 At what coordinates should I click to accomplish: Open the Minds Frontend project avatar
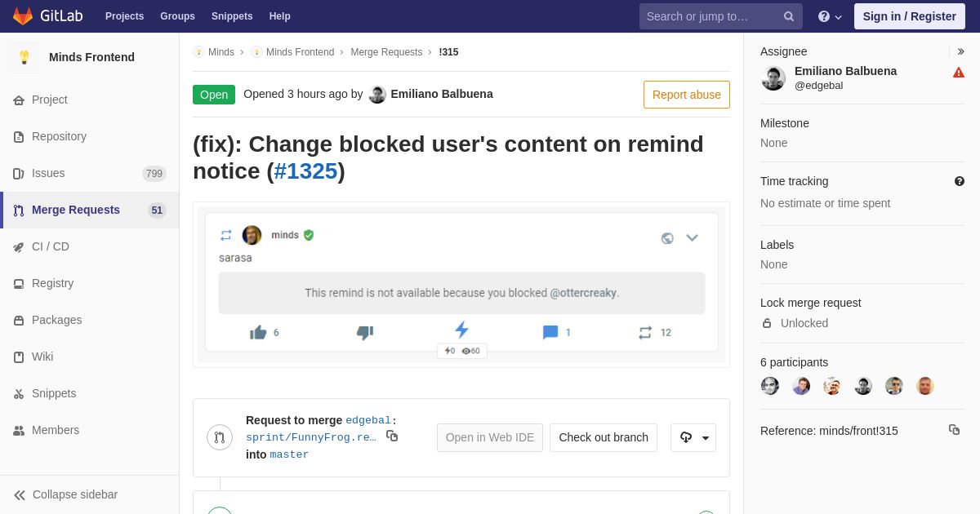click(x=24, y=57)
